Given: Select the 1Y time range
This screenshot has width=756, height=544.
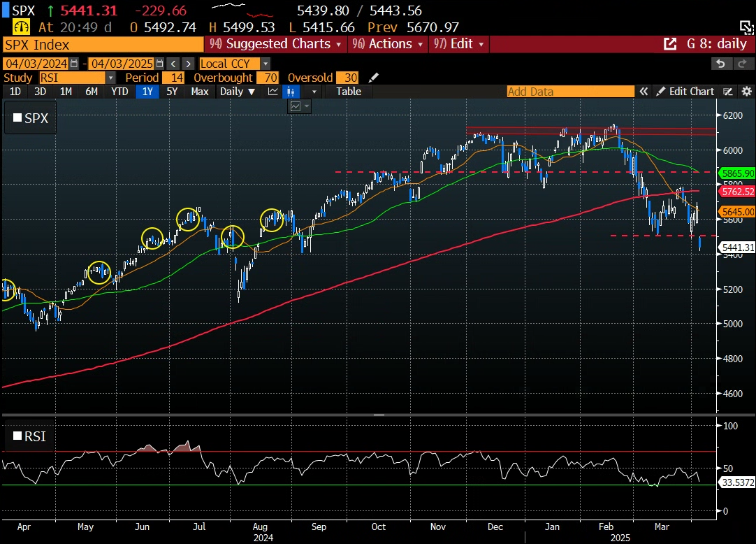Looking at the screenshot, I should tap(147, 92).
